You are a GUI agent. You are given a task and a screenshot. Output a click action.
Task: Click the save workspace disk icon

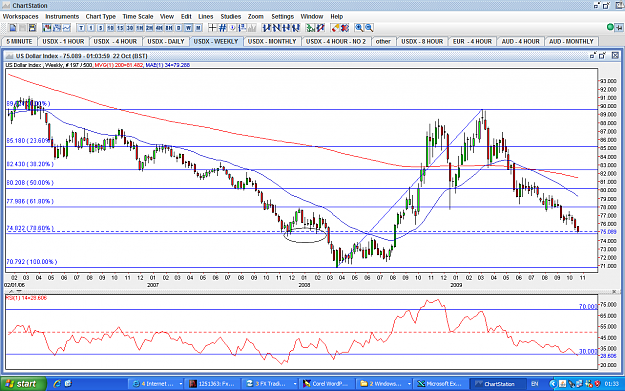pos(32,28)
